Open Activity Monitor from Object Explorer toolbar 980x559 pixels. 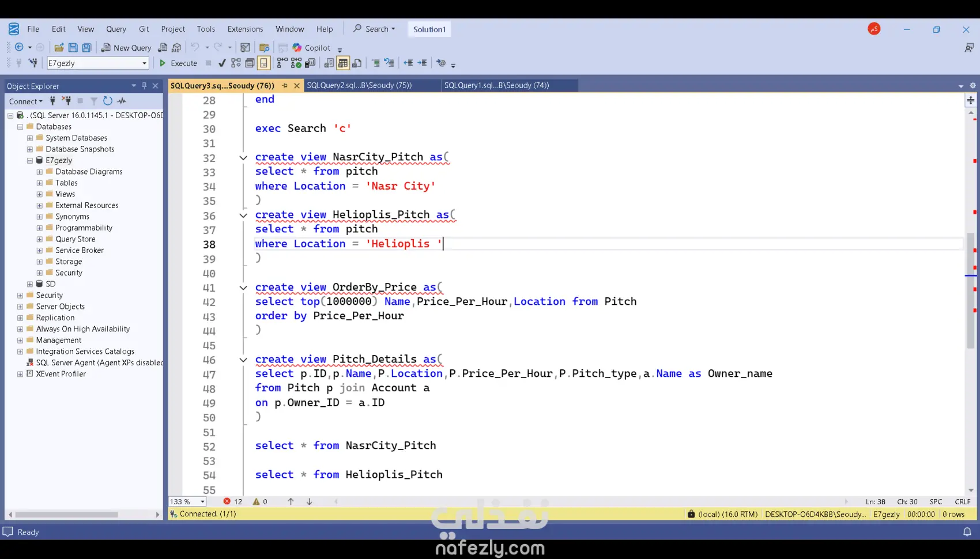point(122,101)
